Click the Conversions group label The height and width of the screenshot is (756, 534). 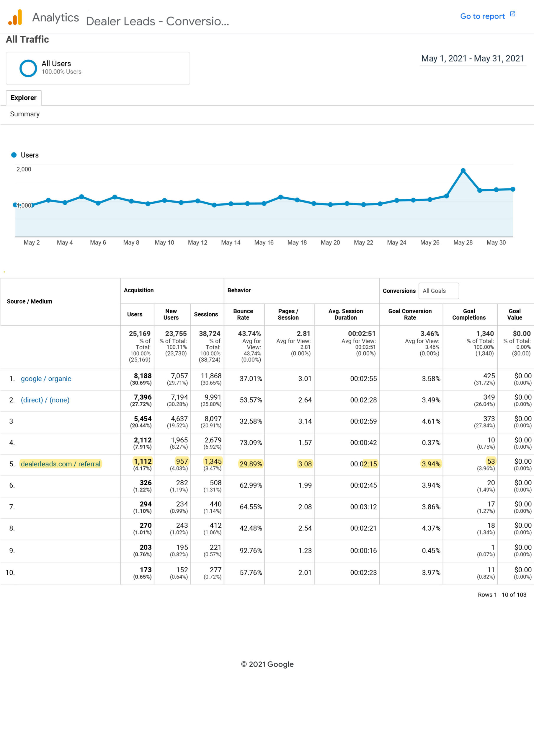pyautogui.click(x=399, y=291)
